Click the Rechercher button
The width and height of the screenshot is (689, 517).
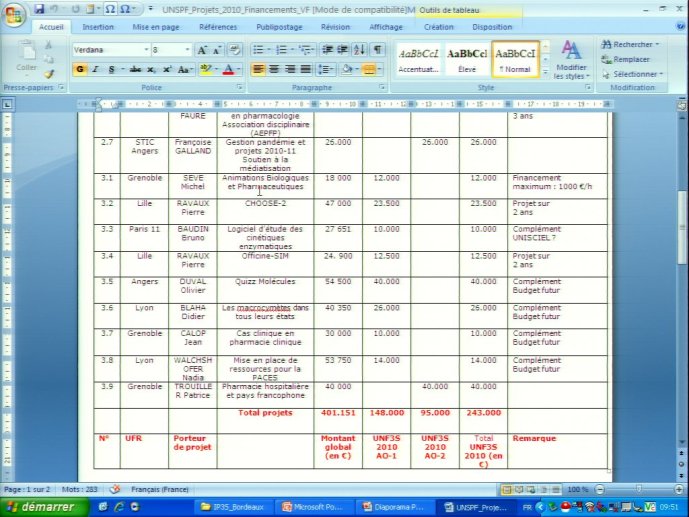click(630, 44)
